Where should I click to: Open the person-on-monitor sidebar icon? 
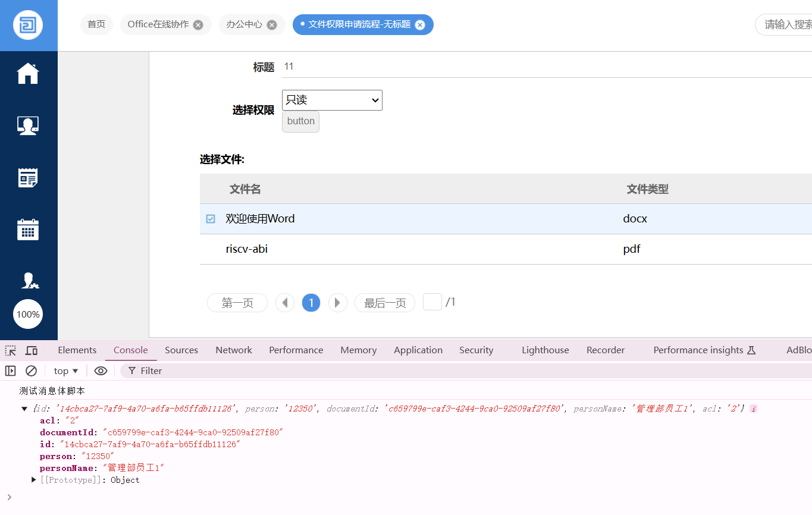28,125
